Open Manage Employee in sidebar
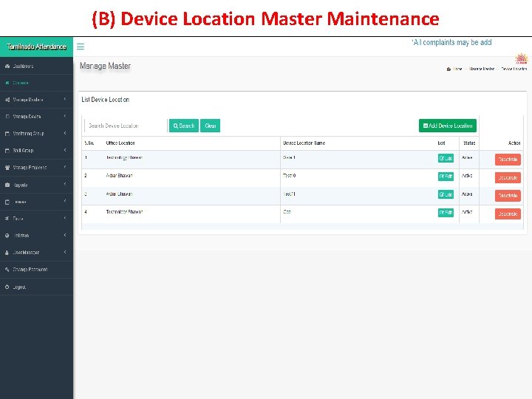 pyautogui.click(x=36, y=168)
